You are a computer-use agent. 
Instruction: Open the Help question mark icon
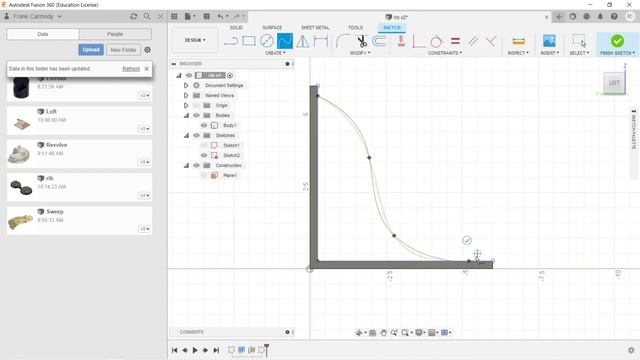pos(614,16)
